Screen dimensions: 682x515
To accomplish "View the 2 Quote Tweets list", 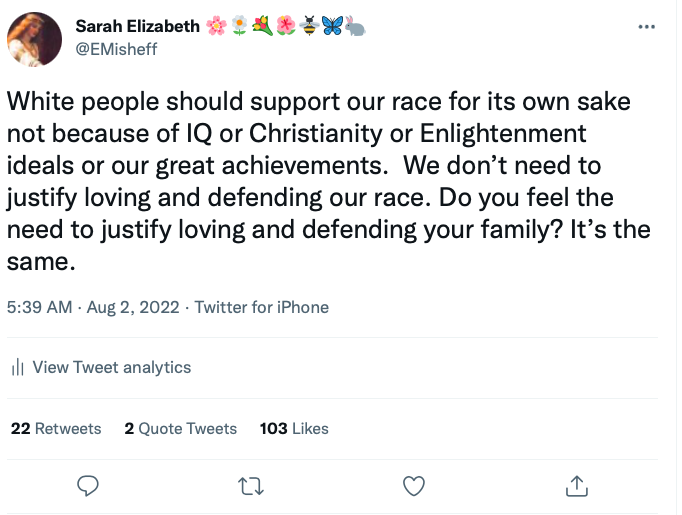I will point(180,428).
